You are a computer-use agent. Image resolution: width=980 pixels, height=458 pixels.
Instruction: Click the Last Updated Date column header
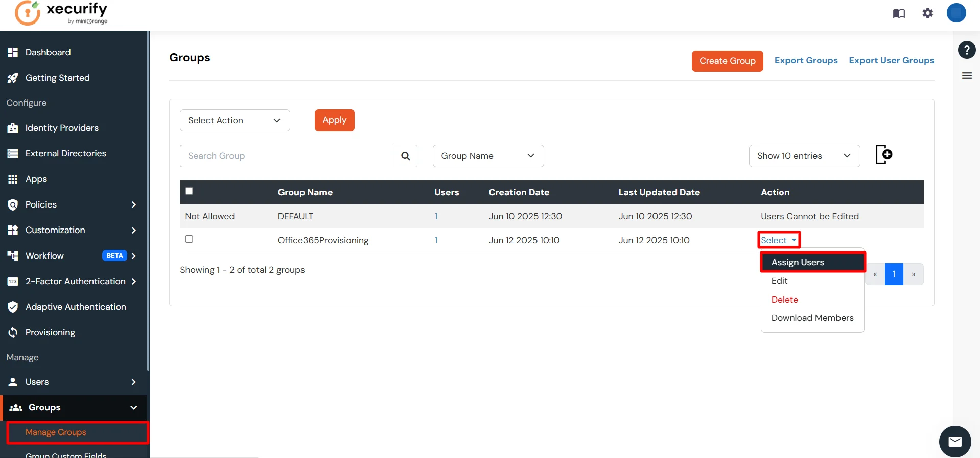click(x=659, y=192)
